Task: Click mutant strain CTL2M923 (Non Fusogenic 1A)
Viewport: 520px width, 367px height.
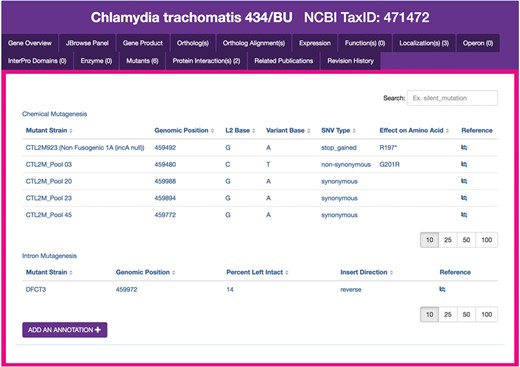Action: pos(85,148)
